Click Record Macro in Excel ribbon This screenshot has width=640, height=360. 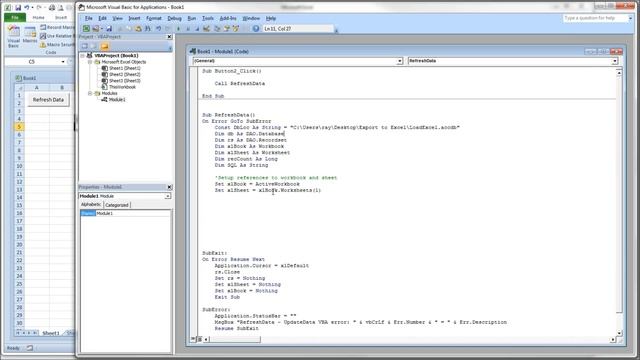57,27
